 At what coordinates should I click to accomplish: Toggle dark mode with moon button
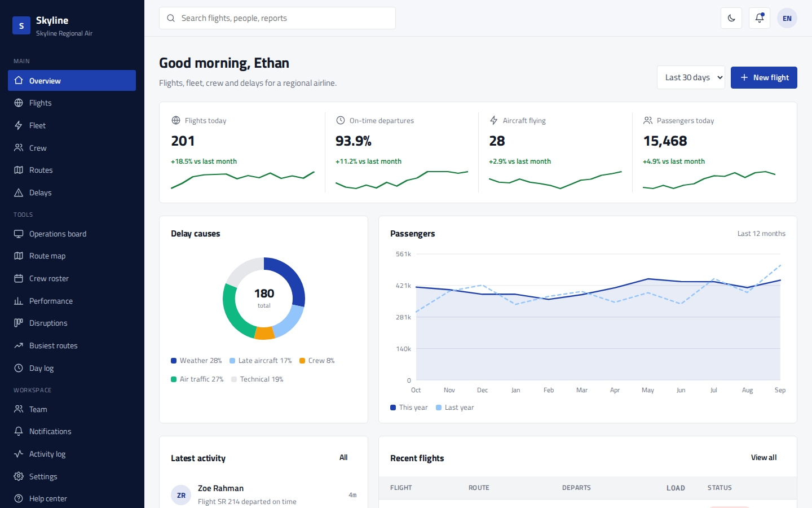[x=731, y=18]
